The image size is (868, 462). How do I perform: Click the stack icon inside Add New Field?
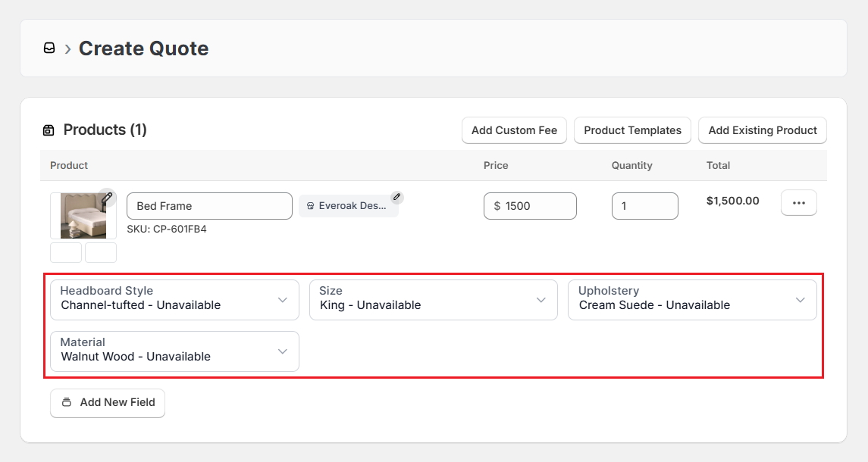click(67, 402)
